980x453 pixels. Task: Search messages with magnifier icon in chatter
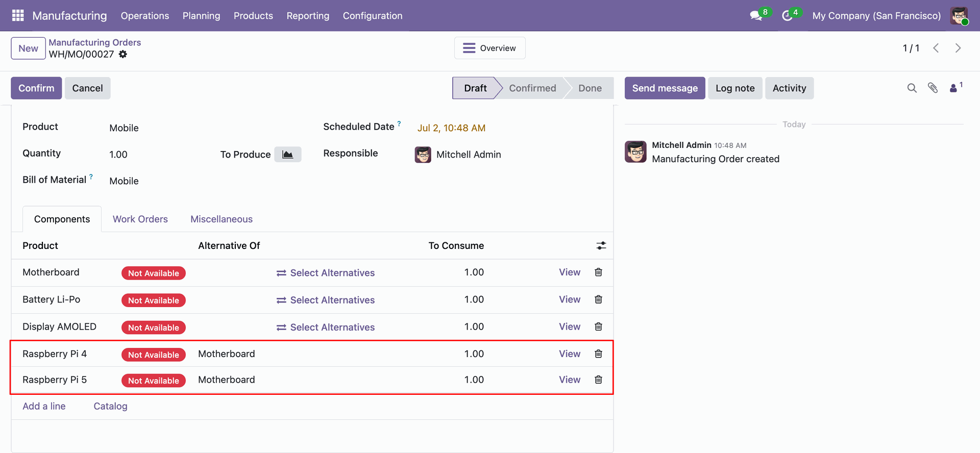(x=912, y=88)
